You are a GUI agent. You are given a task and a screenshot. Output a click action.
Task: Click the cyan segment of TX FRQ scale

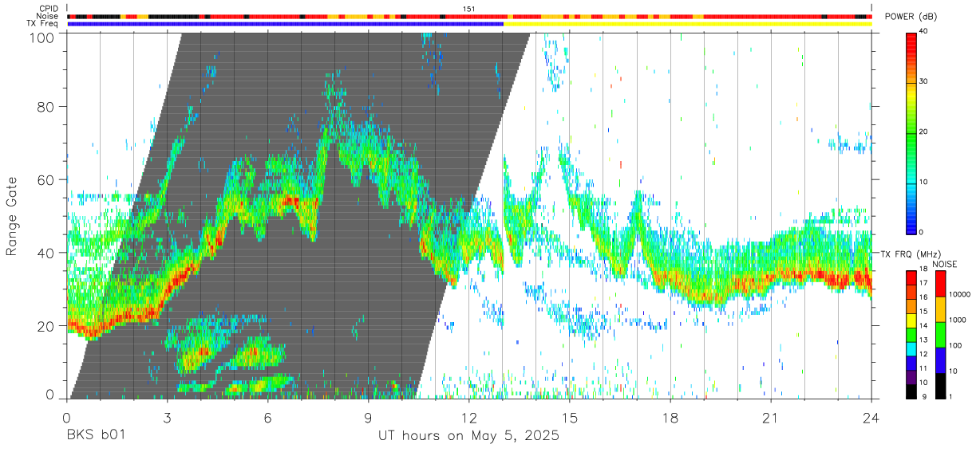[x=911, y=348]
